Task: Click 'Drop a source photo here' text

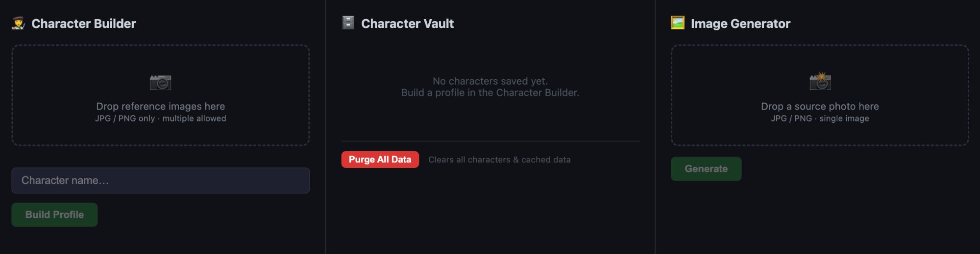Action: (819, 106)
